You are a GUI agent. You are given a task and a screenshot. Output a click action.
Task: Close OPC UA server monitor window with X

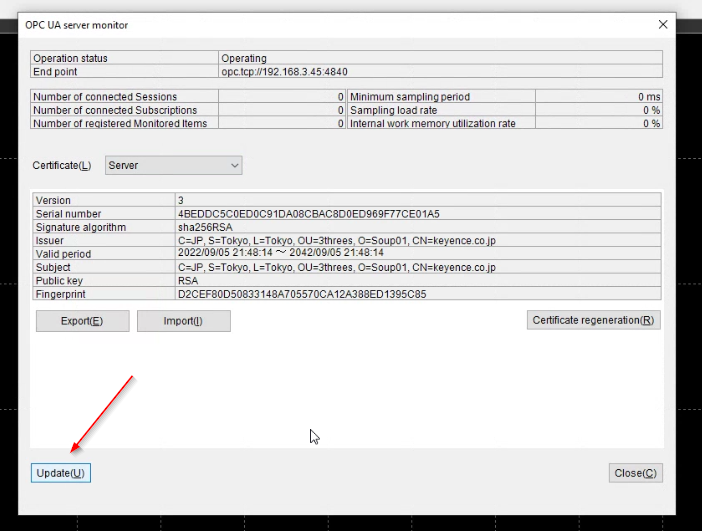[663, 24]
